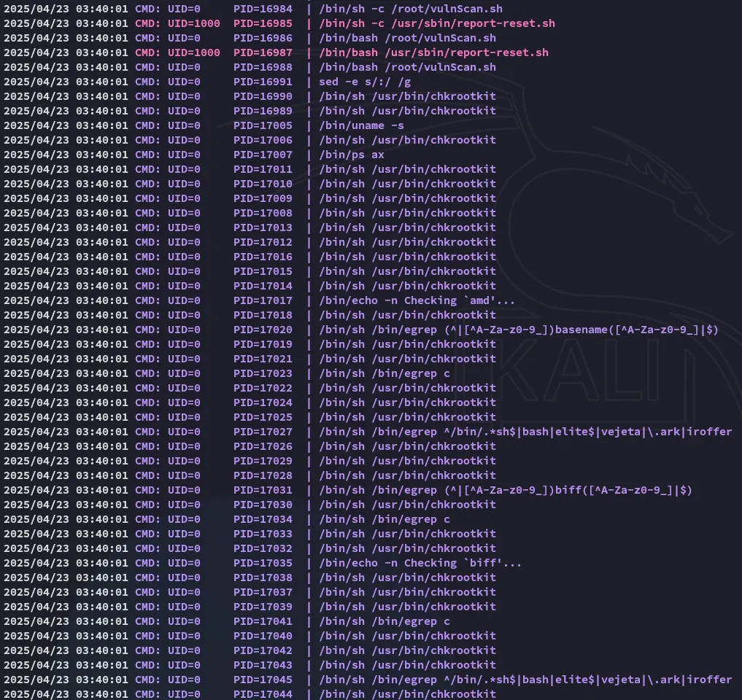
Task: Click the PID=17023 process ID
Action: click(263, 373)
